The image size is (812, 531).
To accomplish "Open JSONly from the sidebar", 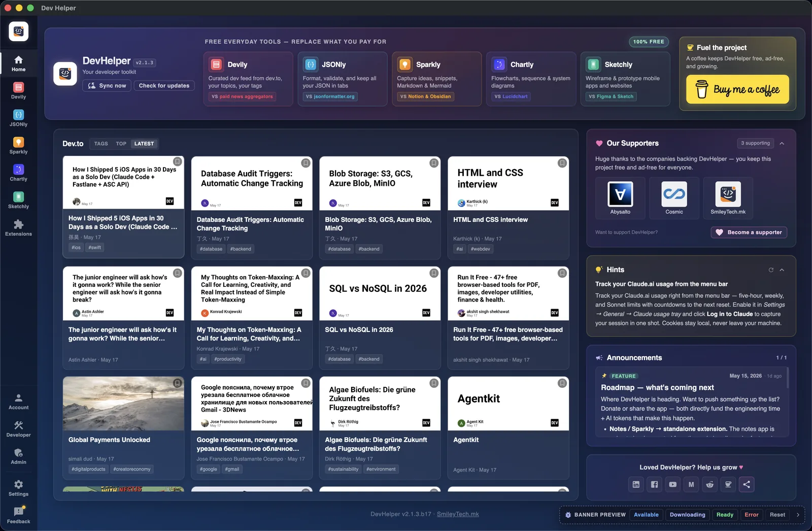I will click(18, 118).
